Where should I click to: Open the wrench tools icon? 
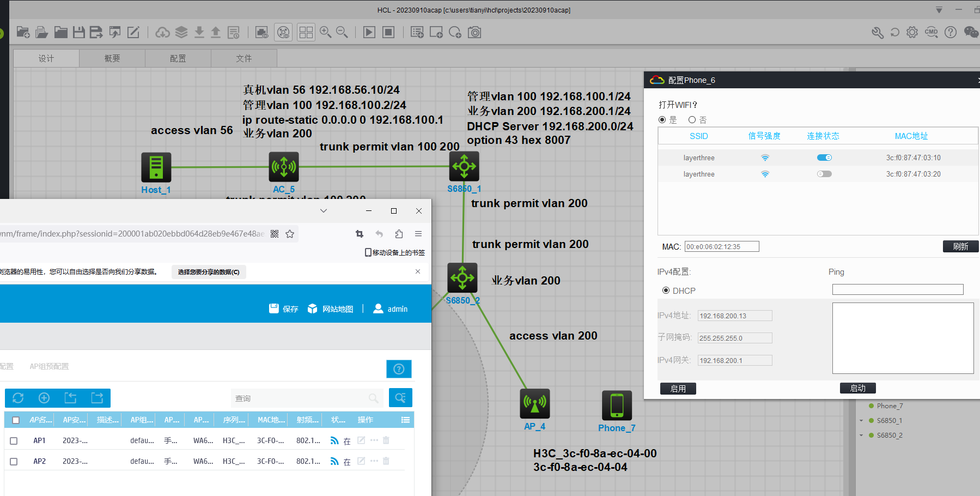(878, 33)
